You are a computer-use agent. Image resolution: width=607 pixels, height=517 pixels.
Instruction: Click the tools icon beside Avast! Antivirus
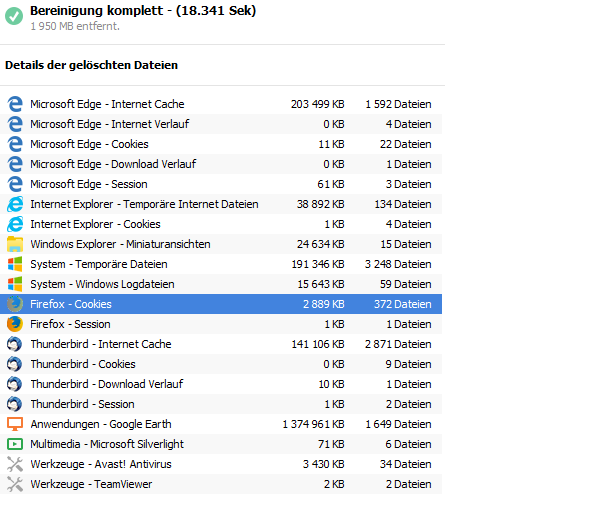(x=15, y=464)
